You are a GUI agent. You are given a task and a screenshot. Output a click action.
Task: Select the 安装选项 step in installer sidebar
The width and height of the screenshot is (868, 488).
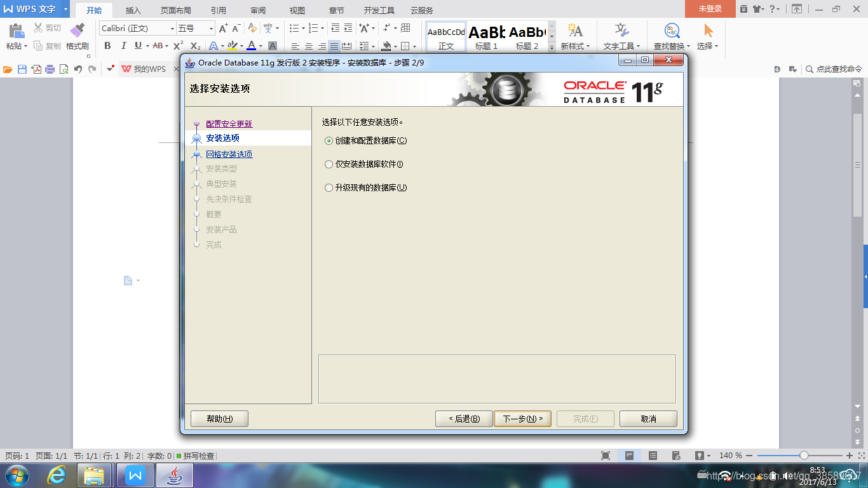tap(222, 138)
